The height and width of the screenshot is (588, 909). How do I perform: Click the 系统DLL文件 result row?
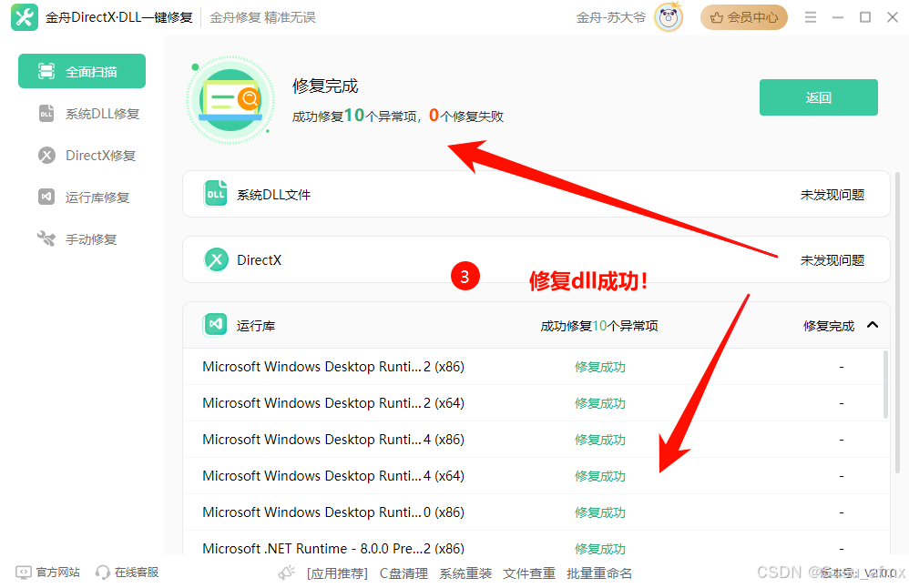click(536, 194)
